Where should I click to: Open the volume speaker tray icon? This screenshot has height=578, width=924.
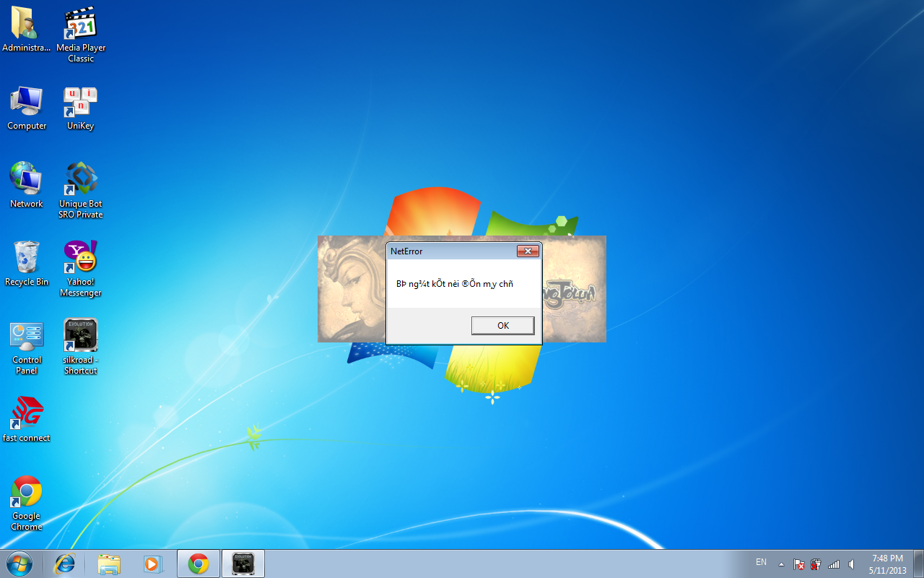click(x=852, y=564)
